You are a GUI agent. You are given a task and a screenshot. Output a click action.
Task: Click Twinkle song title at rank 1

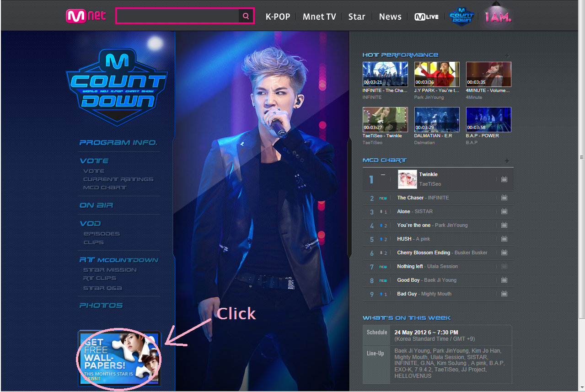pyautogui.click(x=429, y=174)
